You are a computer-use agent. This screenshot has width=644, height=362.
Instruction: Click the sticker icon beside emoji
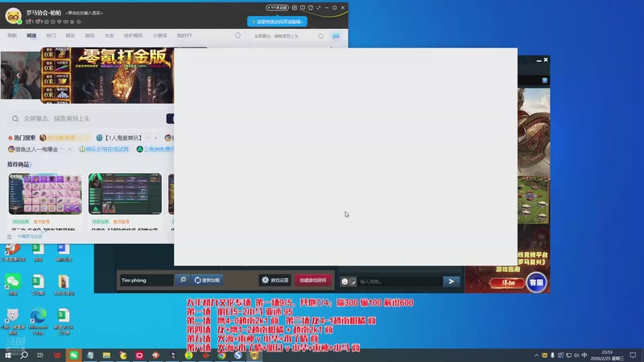coord(353,282)
